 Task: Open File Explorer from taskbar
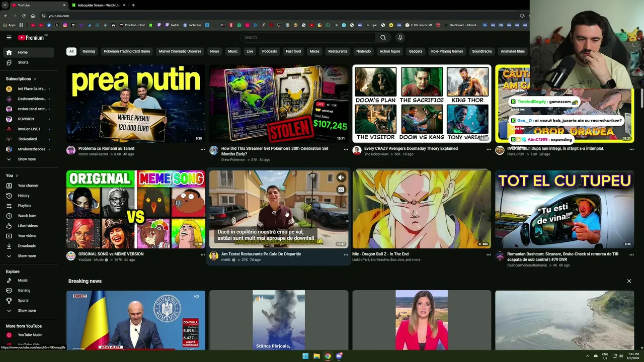tap(316, 356)
